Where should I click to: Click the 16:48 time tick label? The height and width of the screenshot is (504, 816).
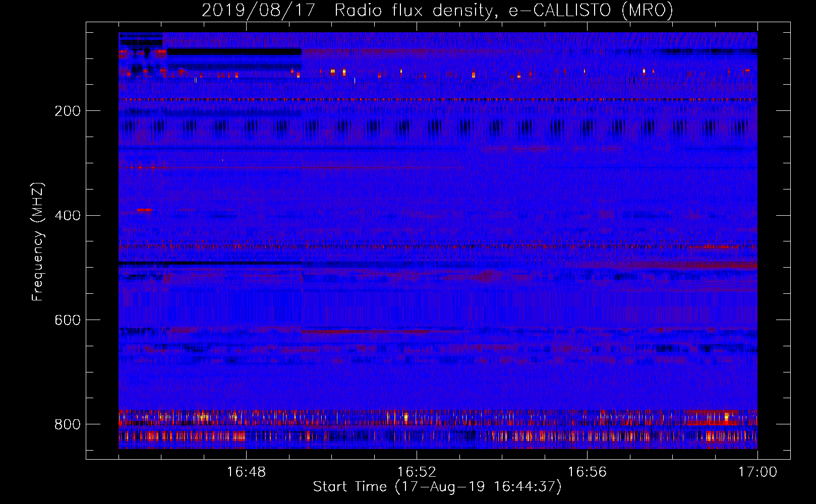click(x=246, y=472)
